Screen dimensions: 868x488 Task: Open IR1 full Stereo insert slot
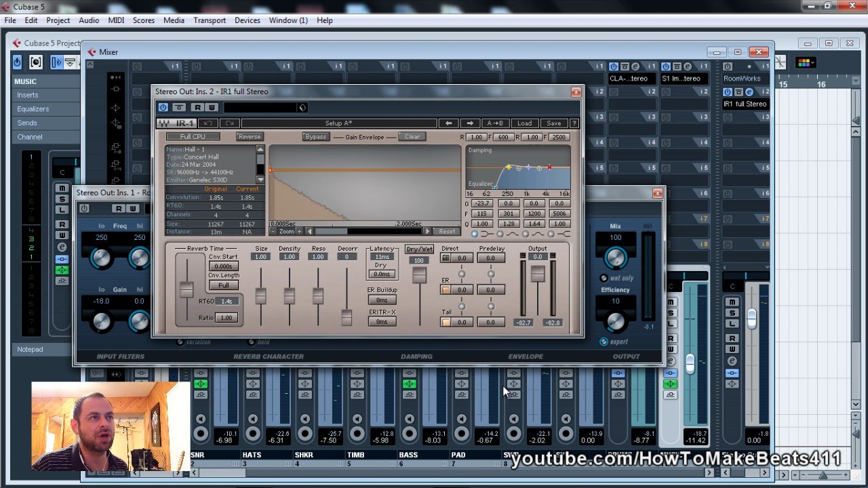pyautogui.click(x=746, y=104)
